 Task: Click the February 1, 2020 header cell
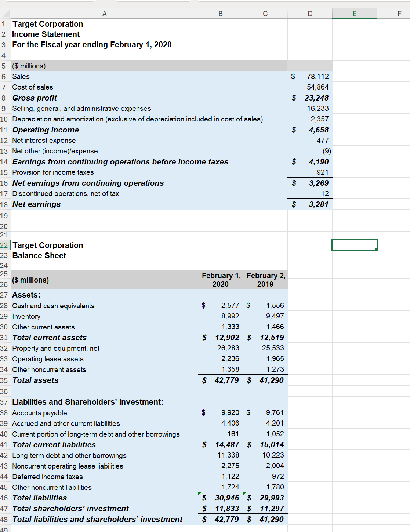(220, 280)
